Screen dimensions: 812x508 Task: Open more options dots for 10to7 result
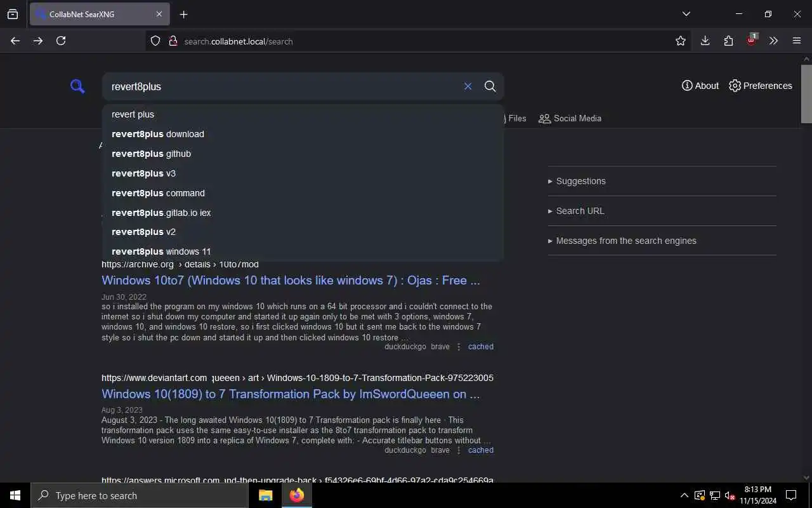tap(459, 347)
